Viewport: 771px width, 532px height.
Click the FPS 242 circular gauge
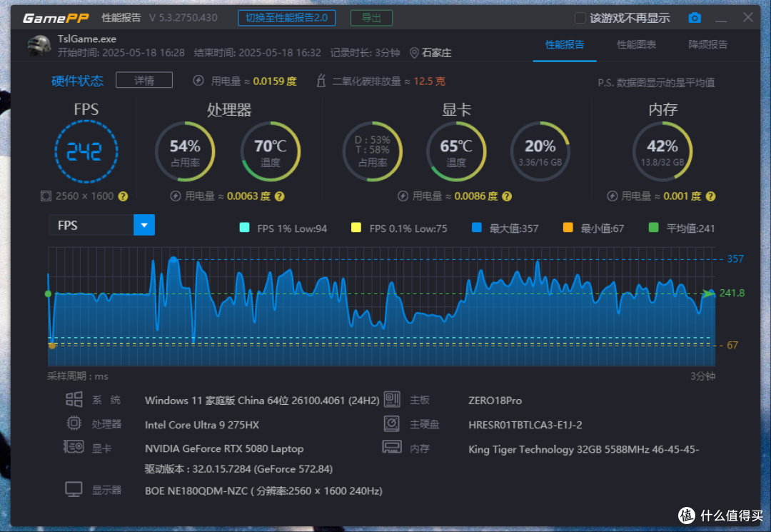coord(86,151)
